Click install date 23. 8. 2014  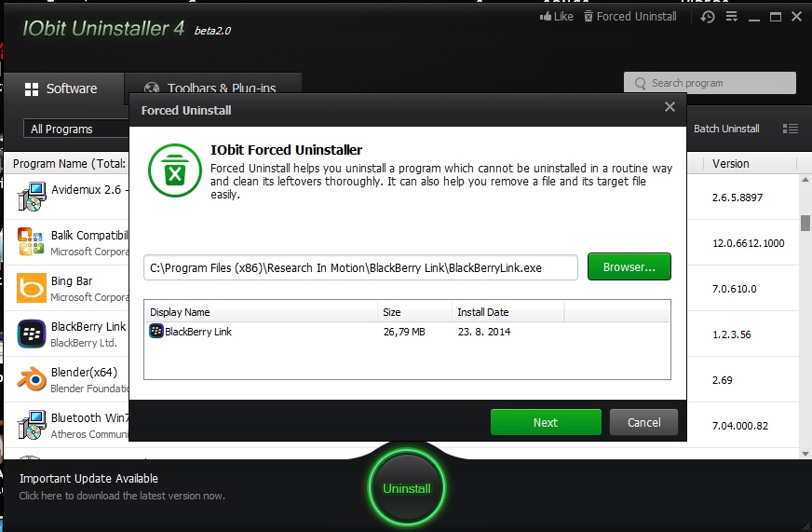(x=483, y=332)
